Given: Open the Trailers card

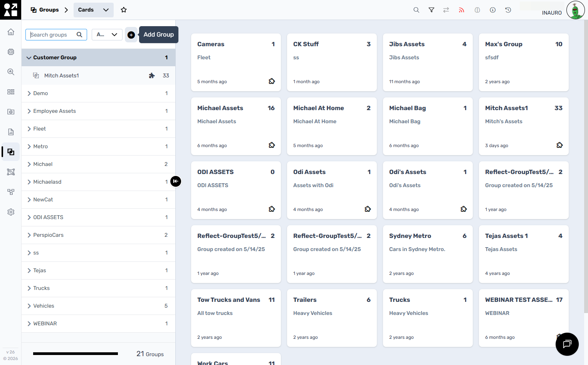Looking at the screenshot, I should [332, 318].
